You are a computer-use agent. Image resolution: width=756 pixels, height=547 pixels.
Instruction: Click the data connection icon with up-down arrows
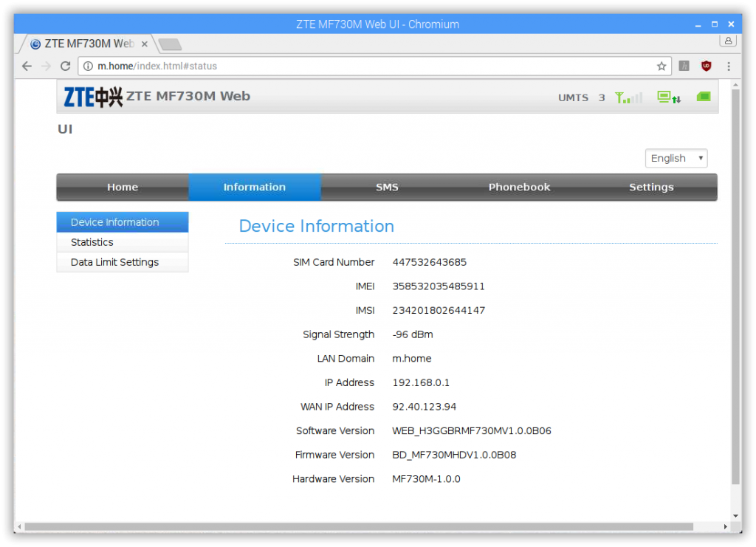(x=669, y=97)
